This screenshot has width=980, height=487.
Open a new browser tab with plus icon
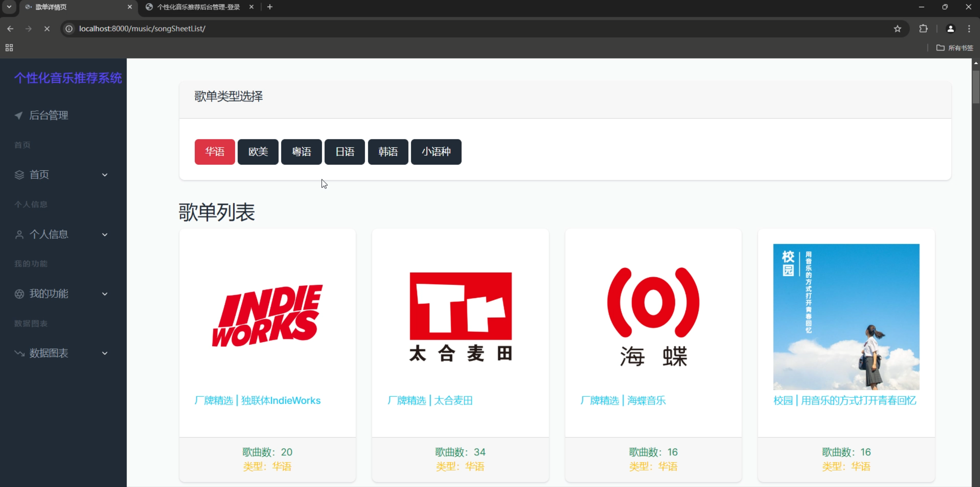[270, 7]
